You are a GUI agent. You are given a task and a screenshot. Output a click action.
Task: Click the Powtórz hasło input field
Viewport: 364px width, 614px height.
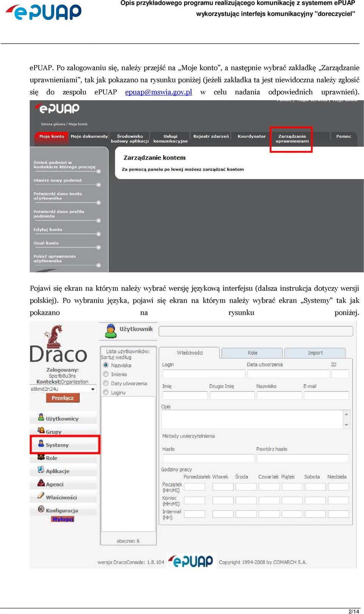pyautogui.click(x=303, y=458)
